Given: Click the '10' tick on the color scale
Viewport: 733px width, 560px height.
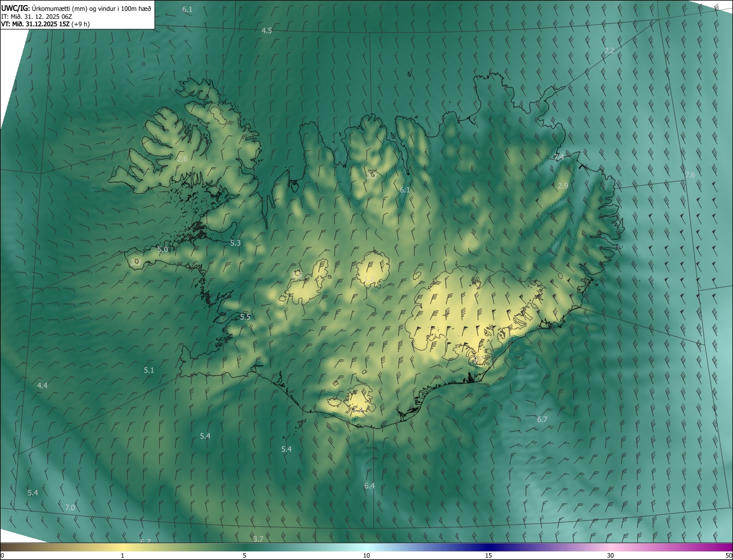Looking at the screenshot, I should [x=366, y=556].
